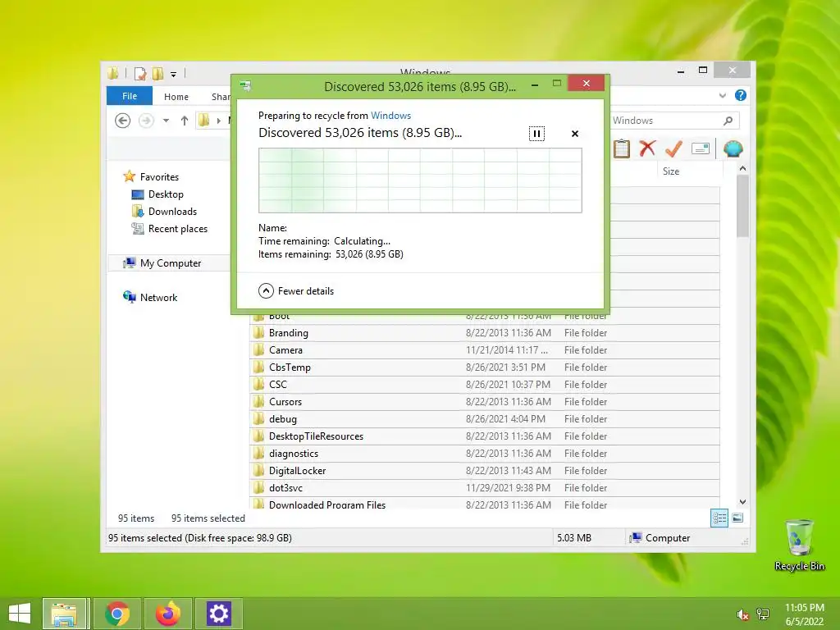Click the Branding folder icon

coord(258,333)
